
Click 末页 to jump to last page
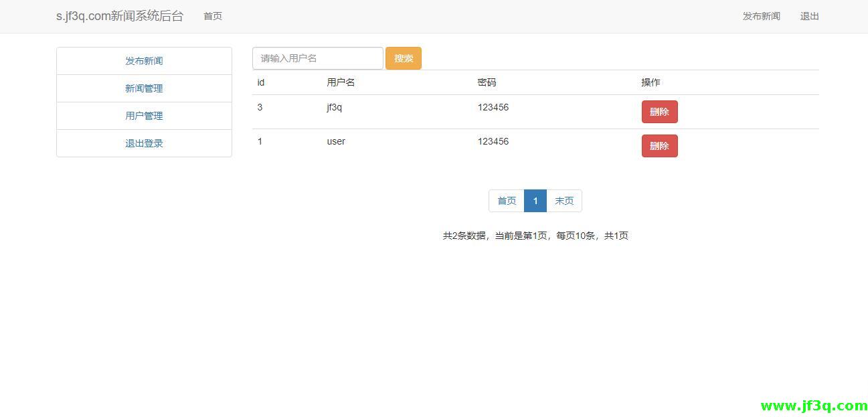564,200
